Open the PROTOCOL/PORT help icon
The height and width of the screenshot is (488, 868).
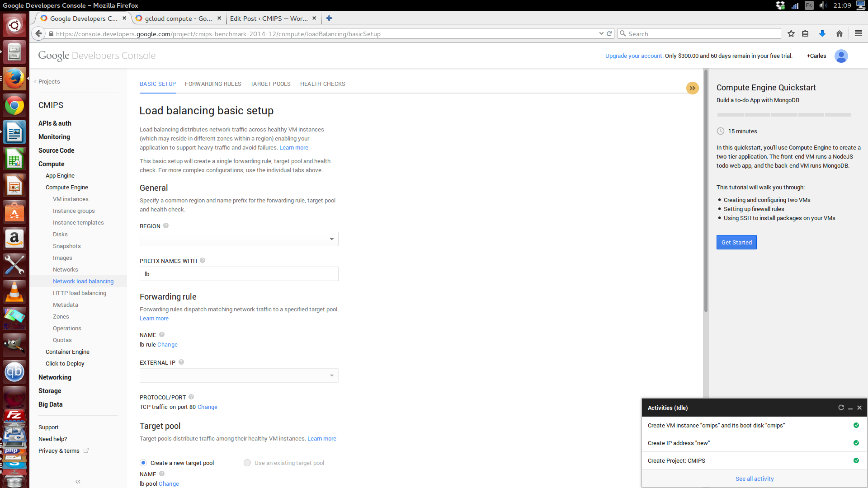coord(191,397)
